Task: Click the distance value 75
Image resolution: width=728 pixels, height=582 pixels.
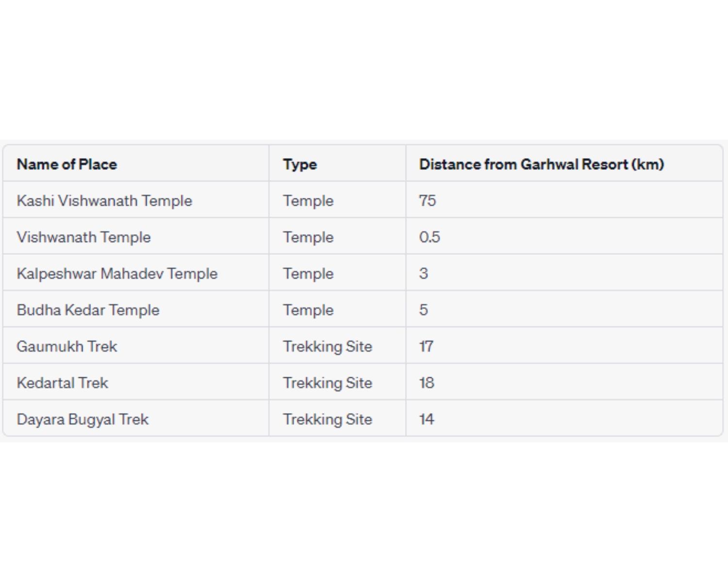Action: tap(428, 200)
